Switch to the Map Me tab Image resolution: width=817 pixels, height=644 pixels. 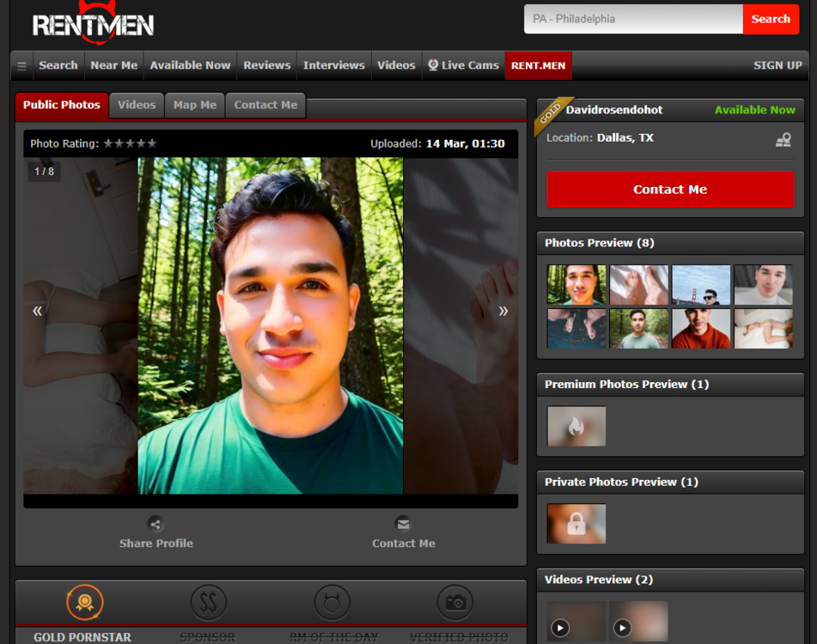tap(195, 105)
